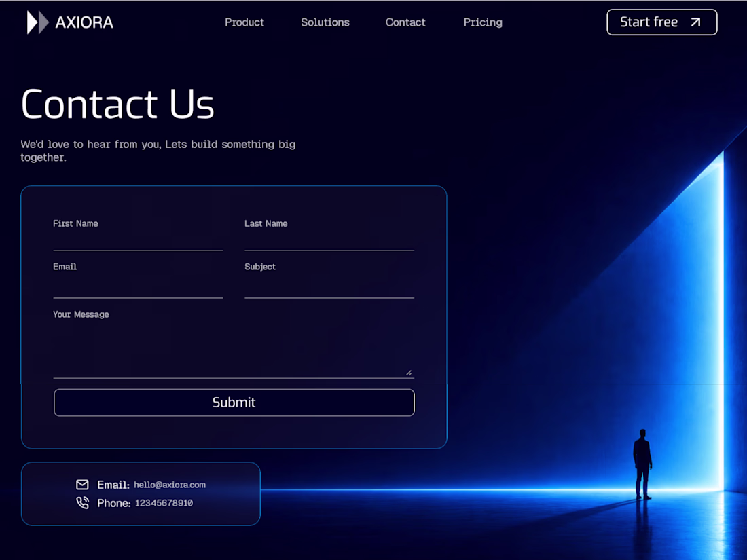Focus the Your Message text area
The width and height of the screenshot is (747, 560).
234,350
